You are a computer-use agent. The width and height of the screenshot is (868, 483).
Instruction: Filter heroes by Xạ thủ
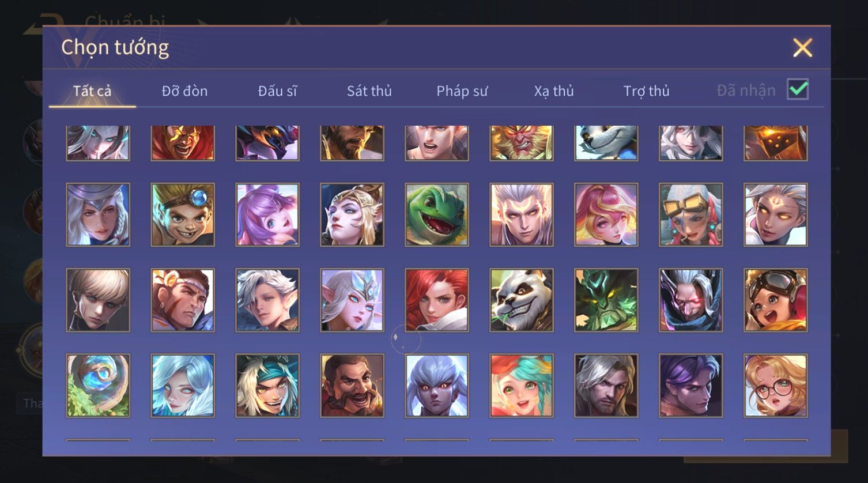(x=554, y=91)
